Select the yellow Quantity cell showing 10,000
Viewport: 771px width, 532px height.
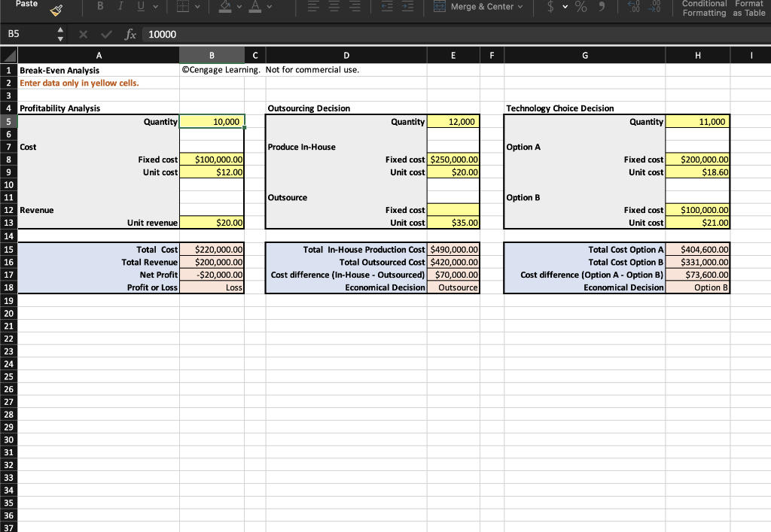(212, 121)
